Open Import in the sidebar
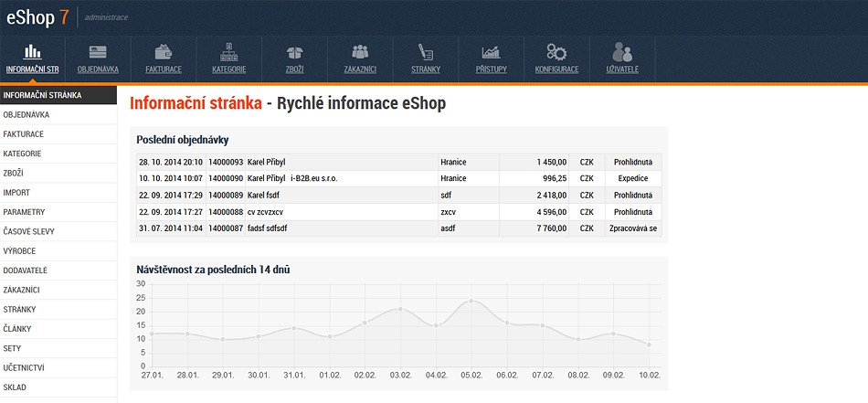 [58, 193]
